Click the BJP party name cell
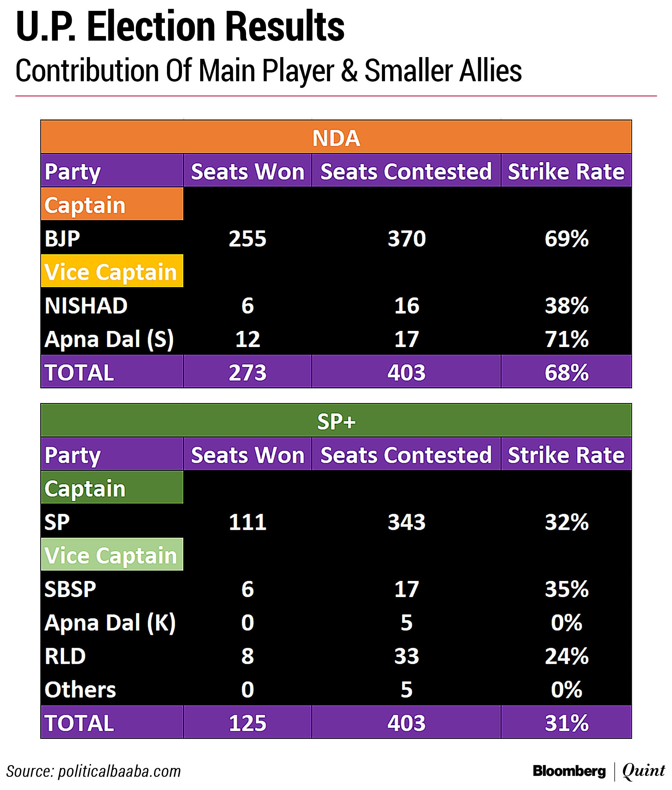This screenshot has height=790, width=672. pyautogui.click(x=63, y=238)
